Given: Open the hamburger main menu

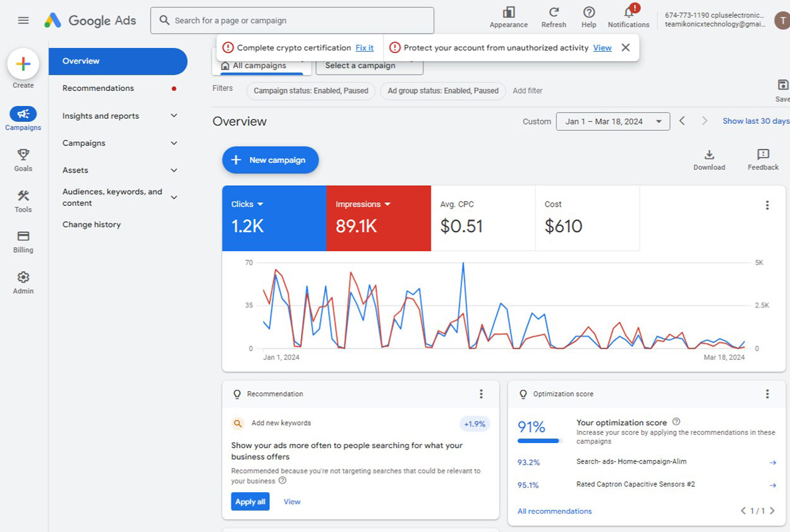Looking at the screenshot, I should [x=23, y=20].
